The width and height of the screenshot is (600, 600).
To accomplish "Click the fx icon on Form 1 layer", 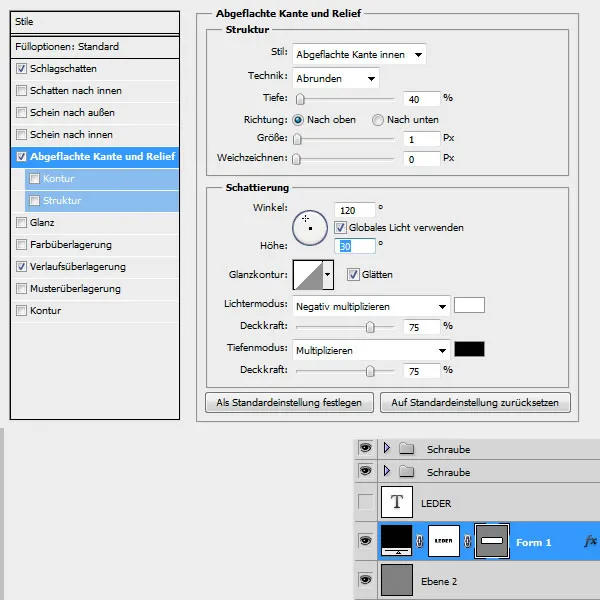I will 589,541.
